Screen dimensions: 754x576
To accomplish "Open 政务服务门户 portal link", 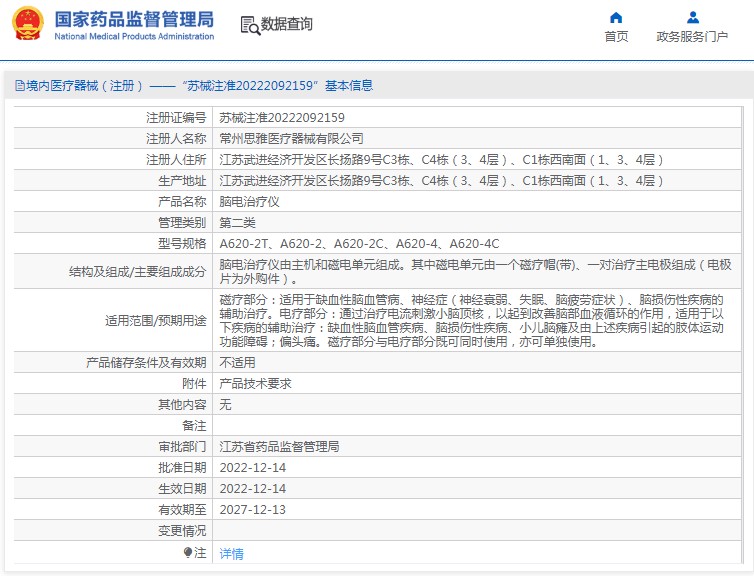I will 692,37.
